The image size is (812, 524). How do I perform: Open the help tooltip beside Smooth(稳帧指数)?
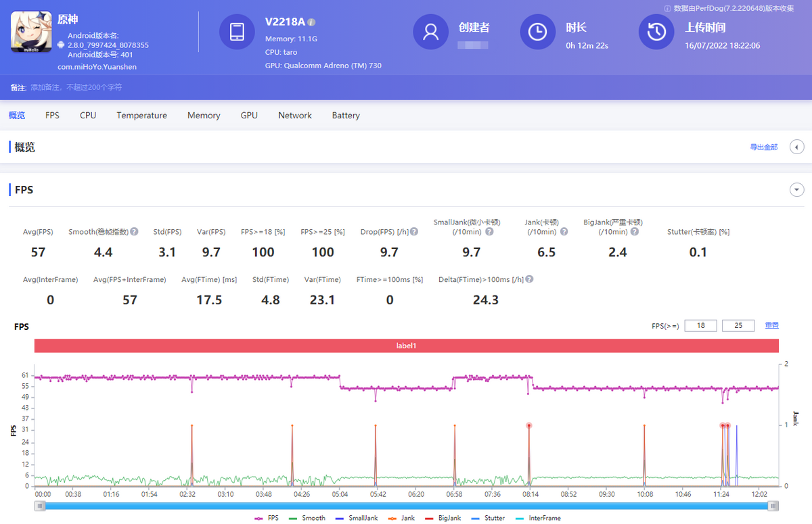[133, 231]
